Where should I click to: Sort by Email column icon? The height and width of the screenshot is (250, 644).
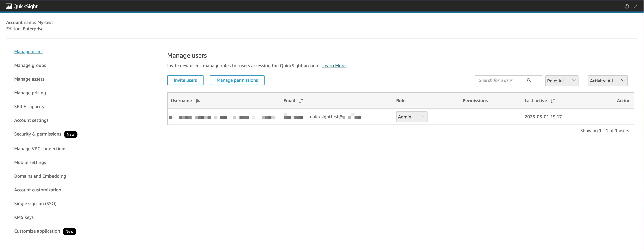[x=301, y=101]
